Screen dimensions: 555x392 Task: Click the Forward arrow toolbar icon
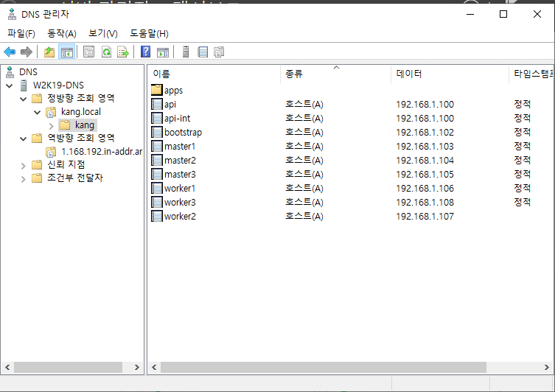click(27, 52)
